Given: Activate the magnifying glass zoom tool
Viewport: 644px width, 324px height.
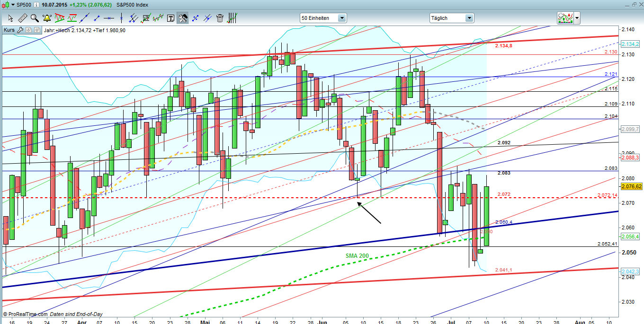Looking at the screenshot, I should click(x=35, y=18).
